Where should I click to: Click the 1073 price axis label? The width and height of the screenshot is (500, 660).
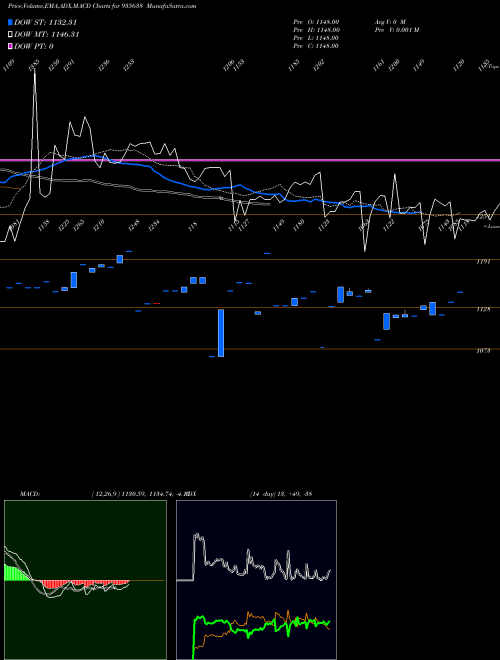point(483,350)
